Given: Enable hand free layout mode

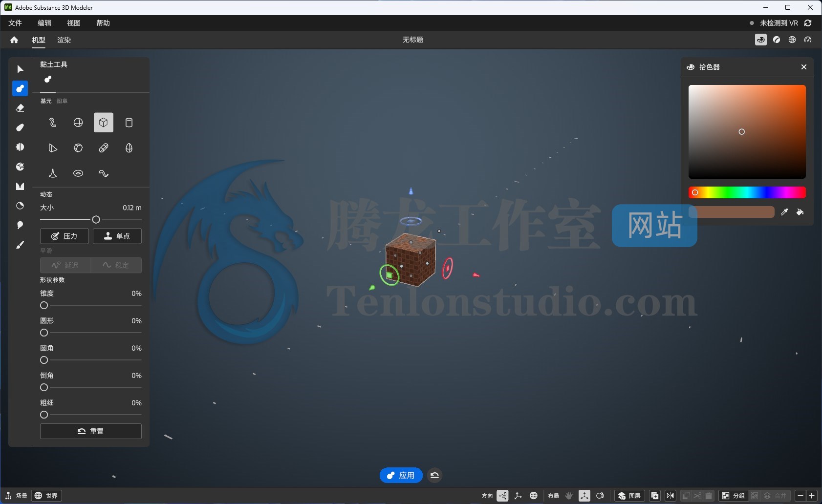Looking at the screenshot, I should pyautogui.click(x=569, y=496).
